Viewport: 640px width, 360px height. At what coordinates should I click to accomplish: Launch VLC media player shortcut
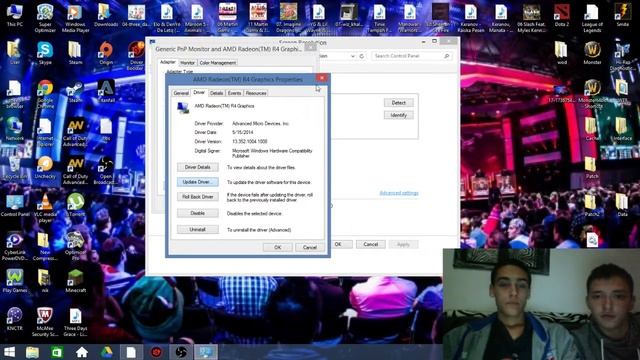45,208
